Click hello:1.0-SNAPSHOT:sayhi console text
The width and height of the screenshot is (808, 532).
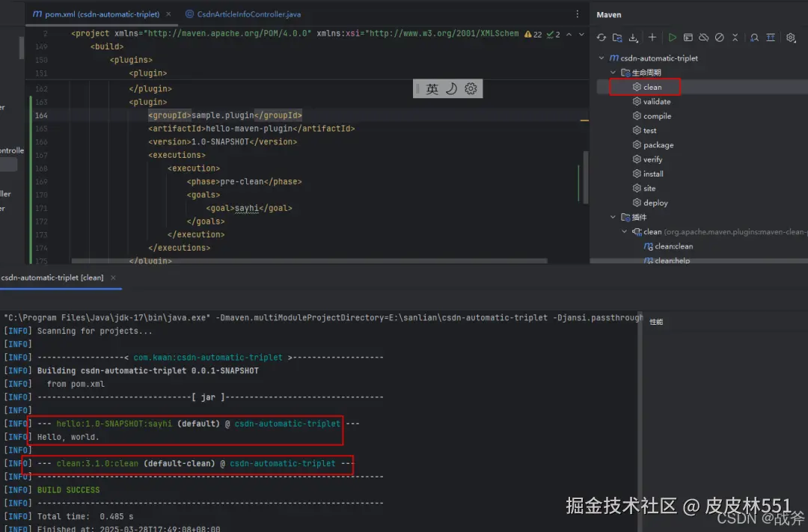click(x=114, y=424)
